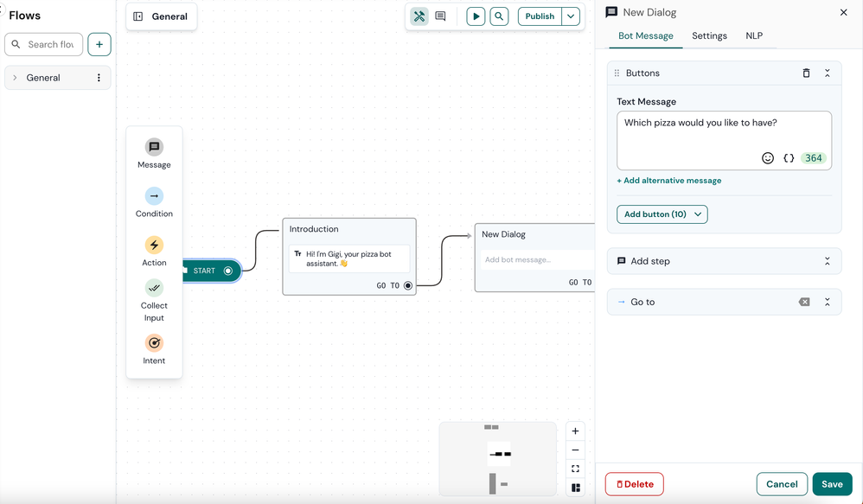The image size is (863, 504).
Task: Insert variable using curly braces icon
Action: [x=789, y=158]
